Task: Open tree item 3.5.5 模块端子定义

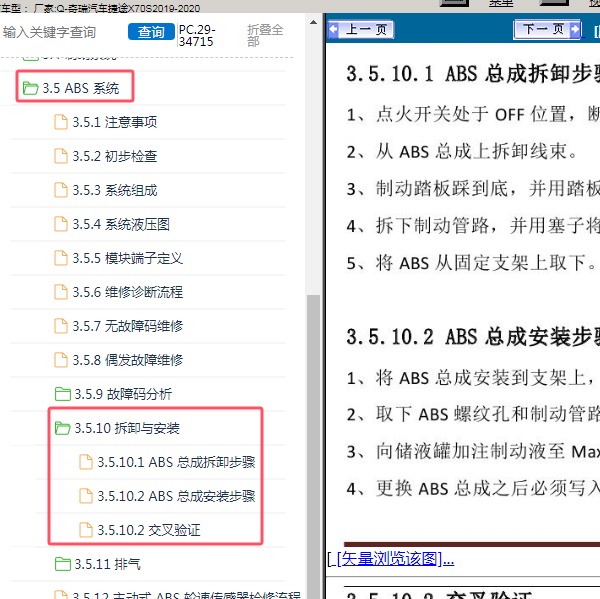Action: [x=127, y=258]
